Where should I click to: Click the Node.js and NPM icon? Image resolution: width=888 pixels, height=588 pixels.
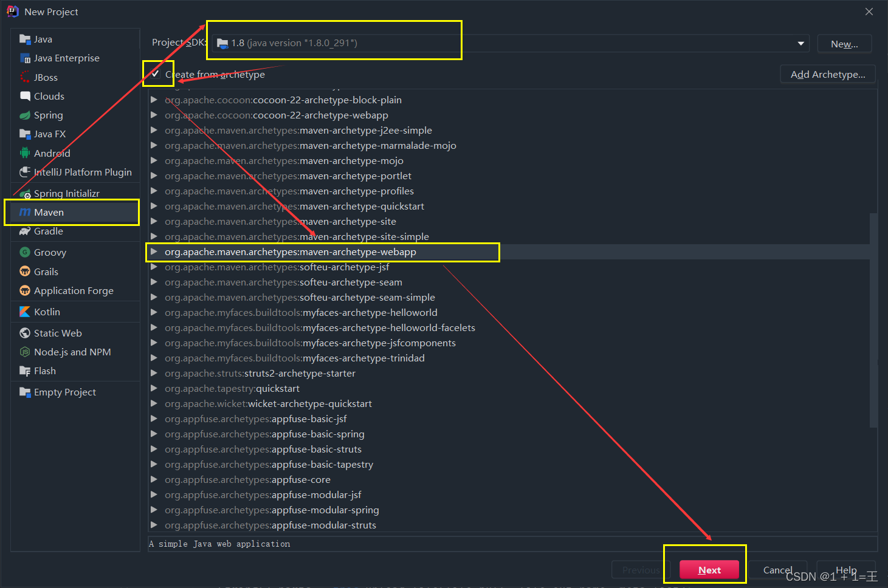coord(25,352)
